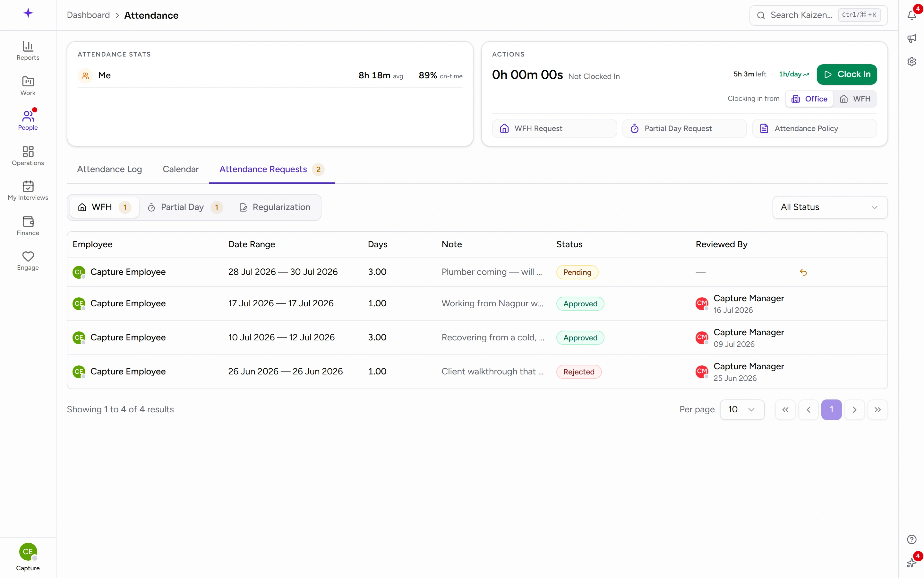Open Reports in the sidebar
924x578 pixels.
coord(28,50)
